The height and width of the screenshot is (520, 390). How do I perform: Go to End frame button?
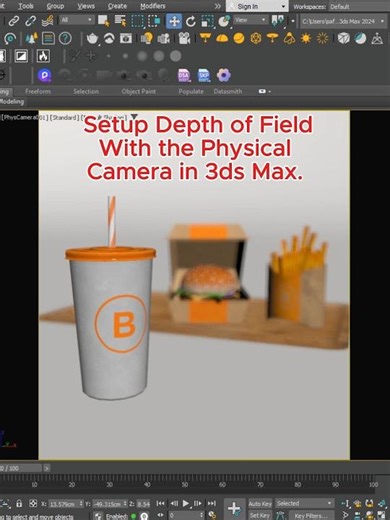coord(212,503)
